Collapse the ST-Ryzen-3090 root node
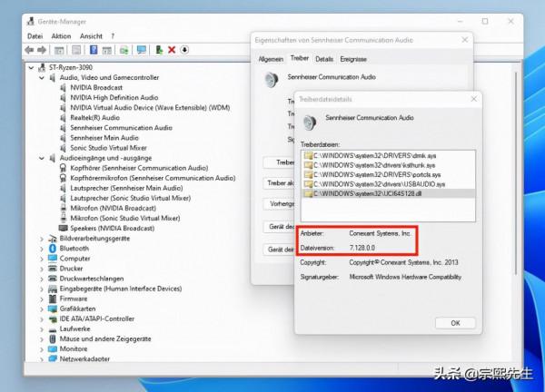 [31, 67]
